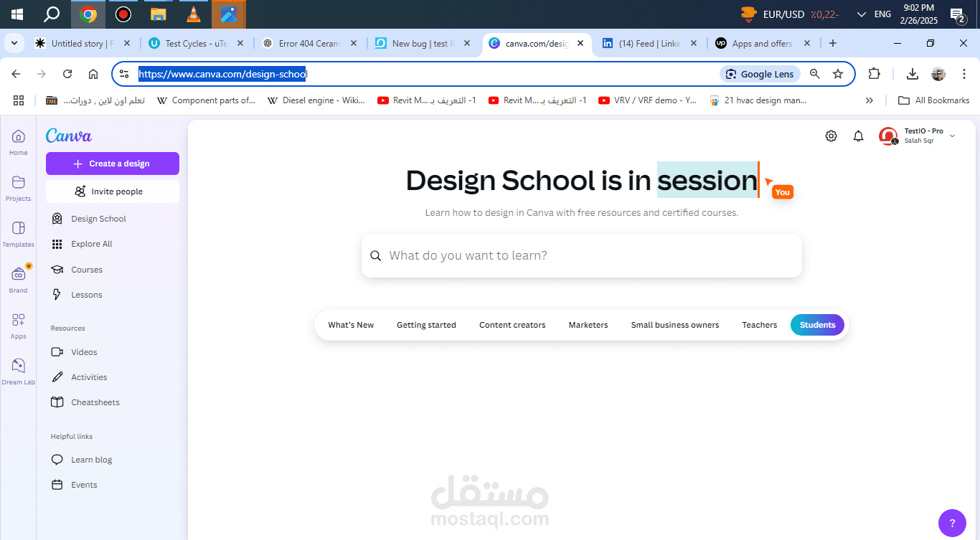Open the Chrome menu three dots
Viewport: 980px width, 540px height.
coord(964,74)
